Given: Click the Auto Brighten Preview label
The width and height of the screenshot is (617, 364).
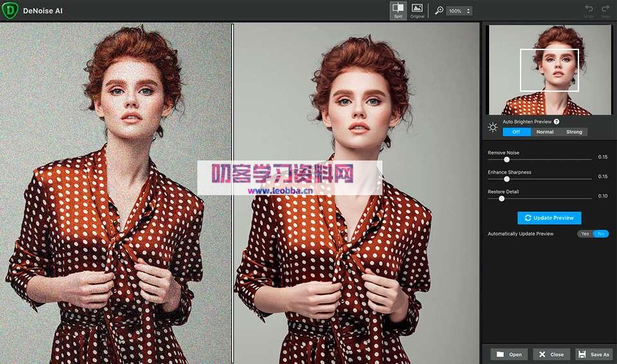Looking at the screenshot, I should (527, 122).
